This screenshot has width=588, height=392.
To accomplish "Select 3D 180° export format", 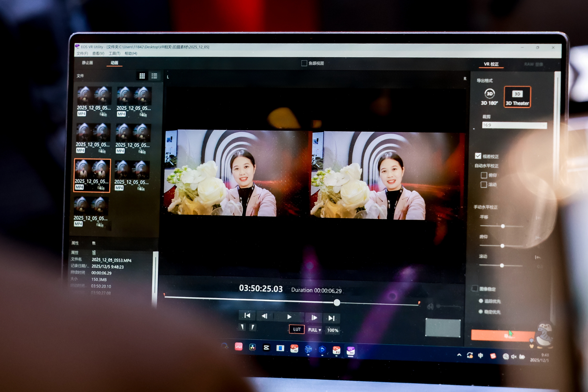I will click(x=489, y=97).
